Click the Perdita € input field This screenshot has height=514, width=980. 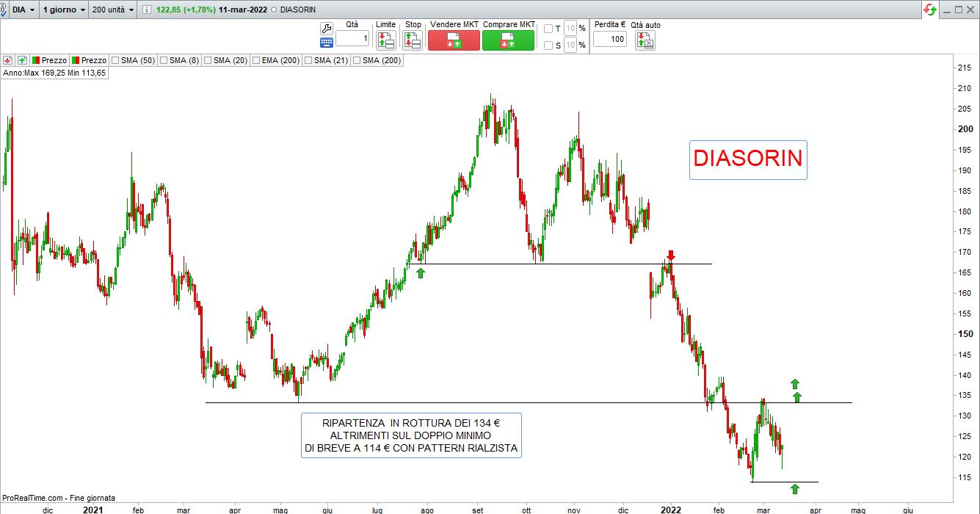click(x=609, y=38)
